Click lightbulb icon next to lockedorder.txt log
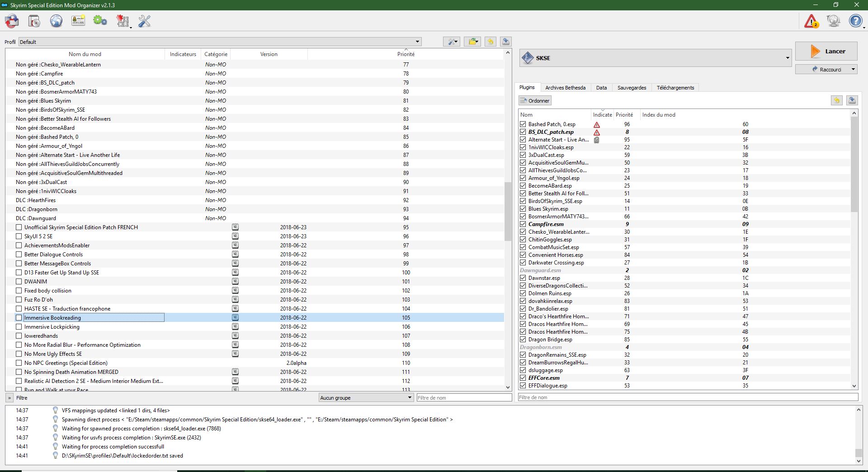 pyautogui.click(x=55, y=456)
